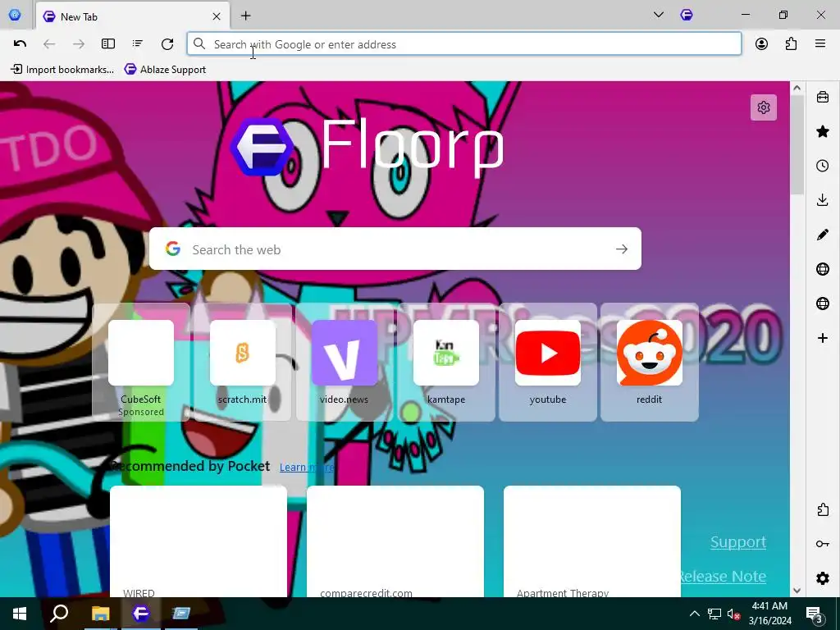
Task: Toggle the sidebar panel icon in toolbar
Action: point(108,44)
